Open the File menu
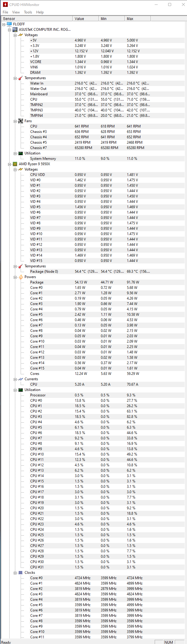This screenshot has height=644, width=187. (5, 12)
